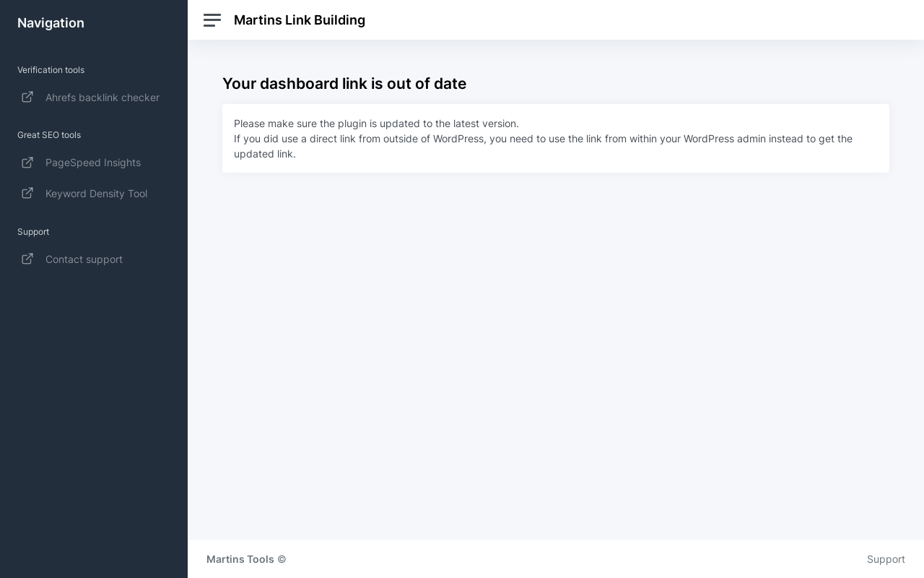The width and height of the screenshot is (924, 578).
Task: Click the external-link icon beside Contact support
Action: (x=27, y=259)
